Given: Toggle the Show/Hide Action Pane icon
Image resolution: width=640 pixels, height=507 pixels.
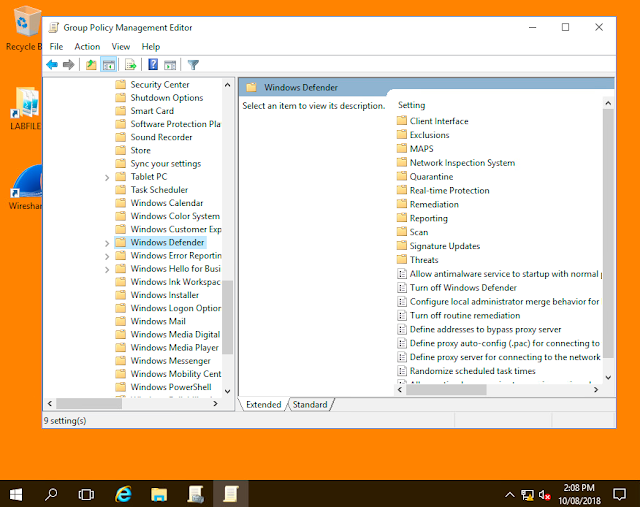Looking at the screenshot, I should coord(170,64).
